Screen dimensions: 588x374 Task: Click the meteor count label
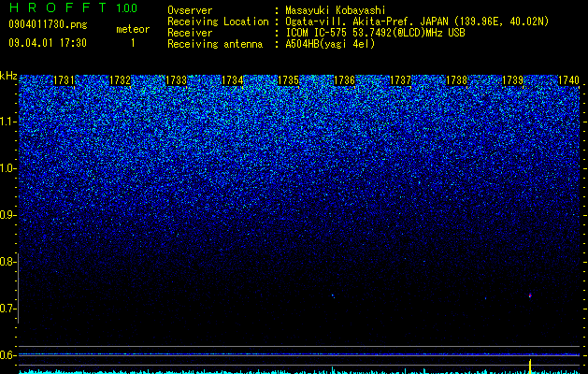point(133,29)
